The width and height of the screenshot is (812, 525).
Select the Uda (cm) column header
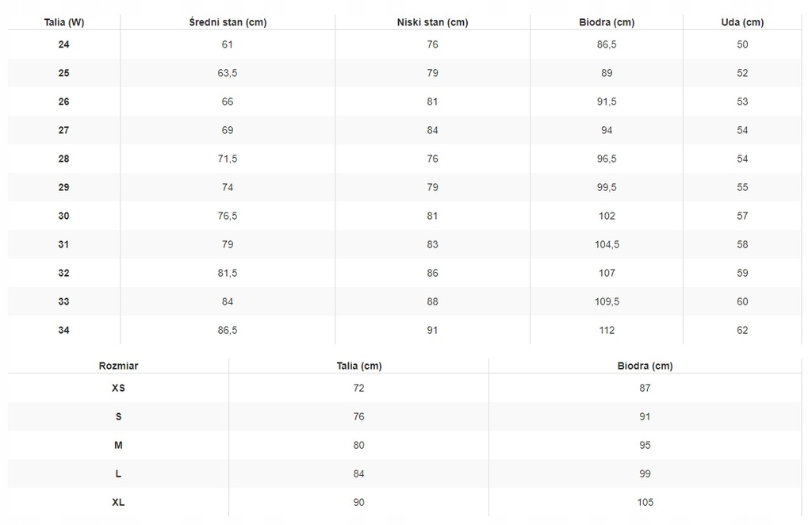point(742,22)
